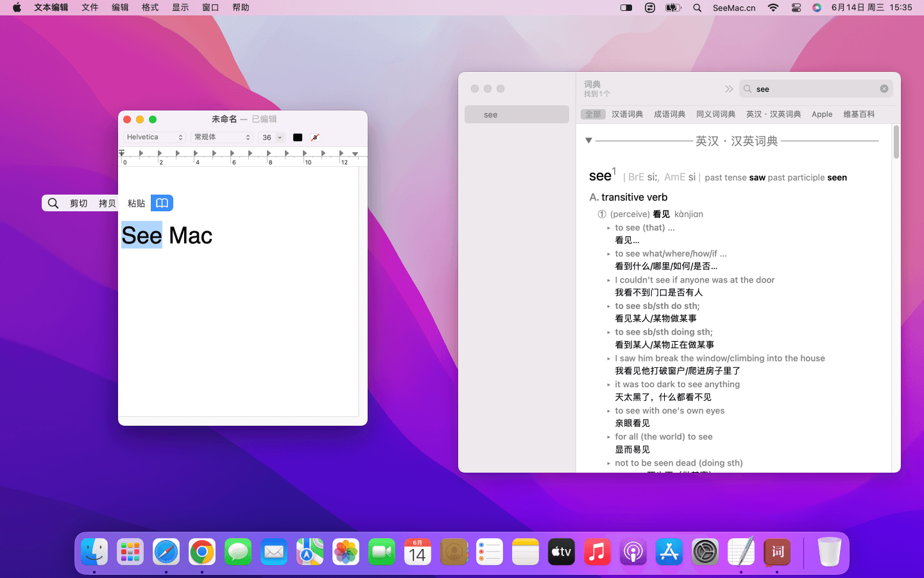
Task: Open the font size 36 combo box
Action: [x=279, y=137]
